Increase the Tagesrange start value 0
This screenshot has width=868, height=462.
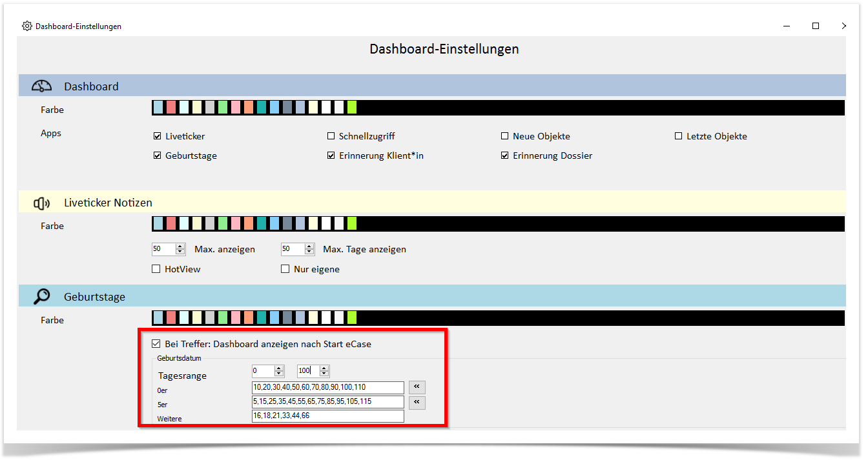tap(279, 368)
